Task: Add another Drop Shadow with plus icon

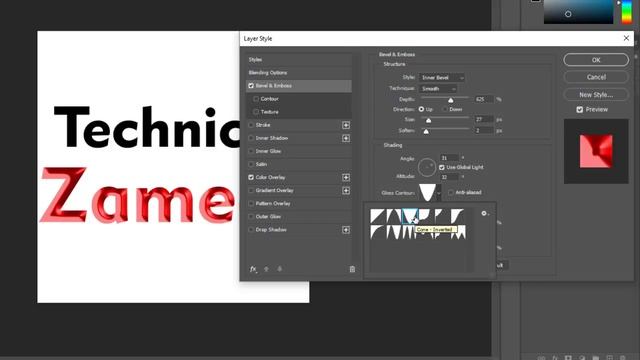Action: click(346, 230)
